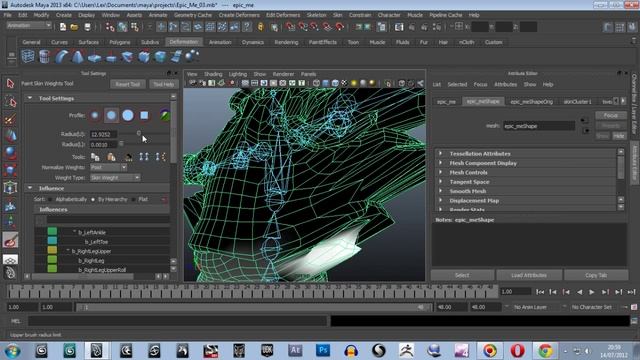Select the arrow Select tool in toolbox
640x360 pixels.
point(11,84)
